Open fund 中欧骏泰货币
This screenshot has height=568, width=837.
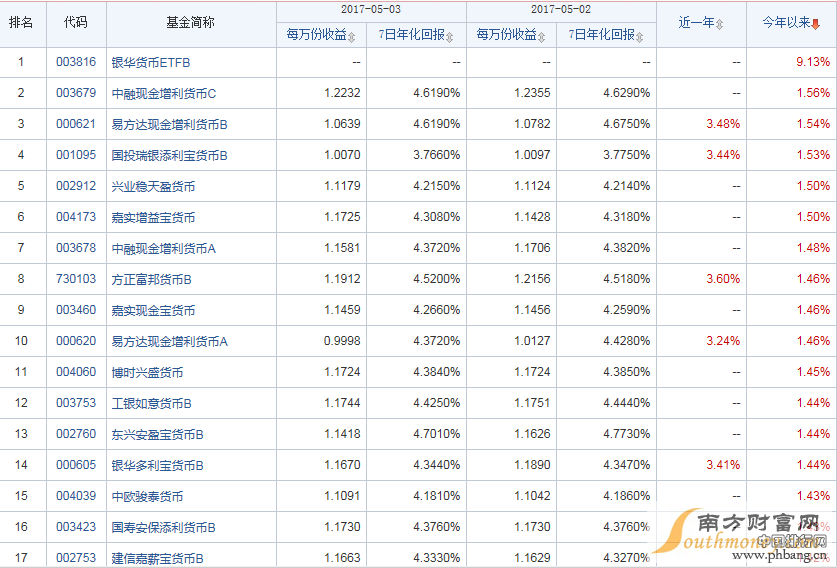pos(147,496)
